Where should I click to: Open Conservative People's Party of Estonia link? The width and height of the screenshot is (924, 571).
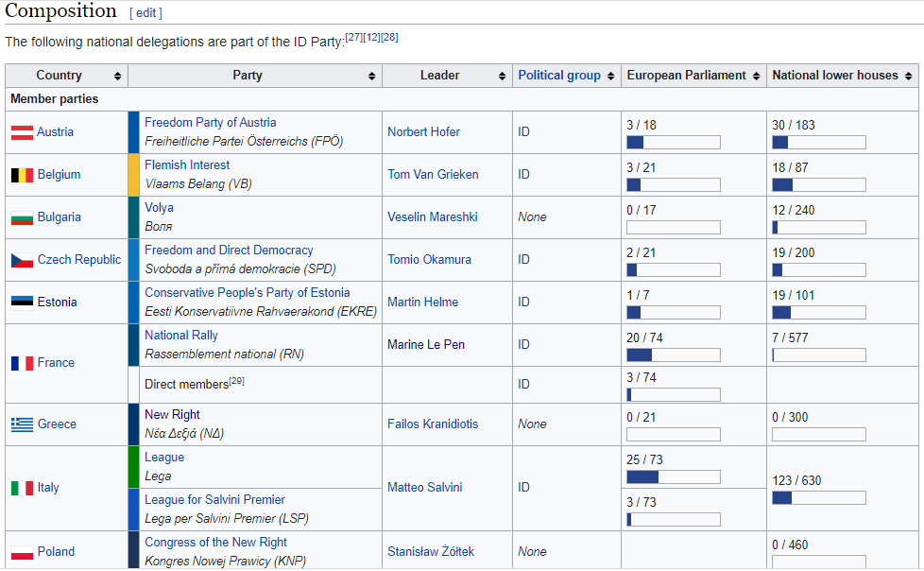click(x=247, y=292)
